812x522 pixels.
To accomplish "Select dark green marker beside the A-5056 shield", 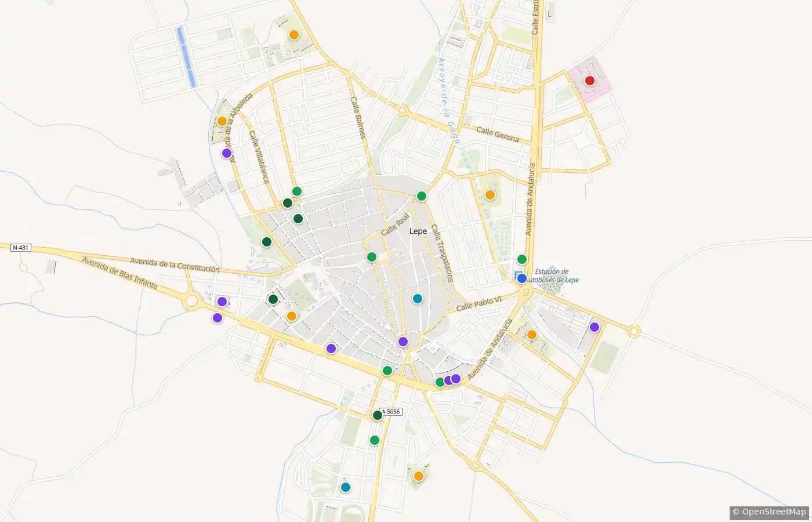I will 378,415.
